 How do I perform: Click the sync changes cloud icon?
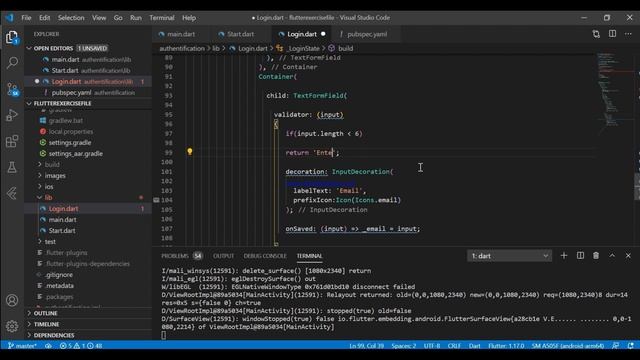[48, 346]
